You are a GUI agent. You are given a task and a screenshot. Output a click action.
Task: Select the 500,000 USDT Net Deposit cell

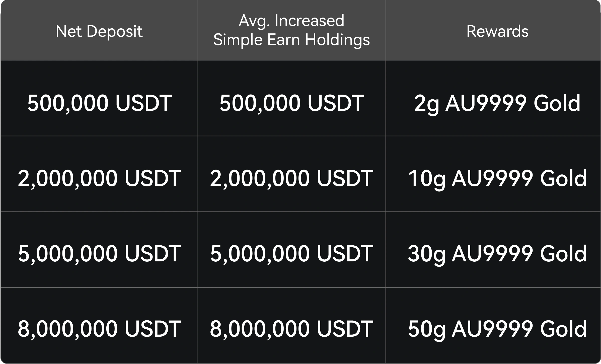(x=99, y=103)
